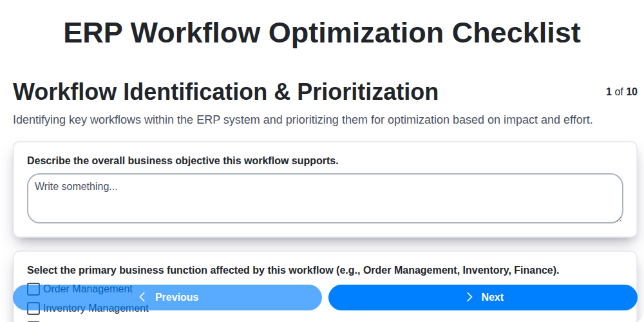
Task: Check the Order Management checkbox
Action: (x=33, y=289)
